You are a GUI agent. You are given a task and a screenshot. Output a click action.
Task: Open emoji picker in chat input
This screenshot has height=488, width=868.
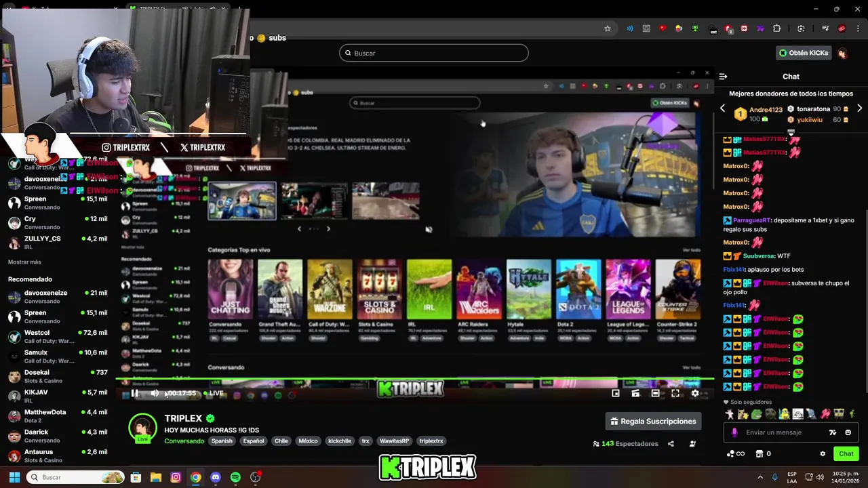[848, 432]
